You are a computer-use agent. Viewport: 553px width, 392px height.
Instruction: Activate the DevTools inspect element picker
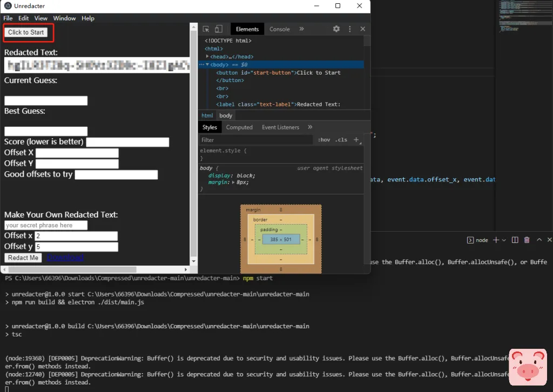click(x=206, y=29)
